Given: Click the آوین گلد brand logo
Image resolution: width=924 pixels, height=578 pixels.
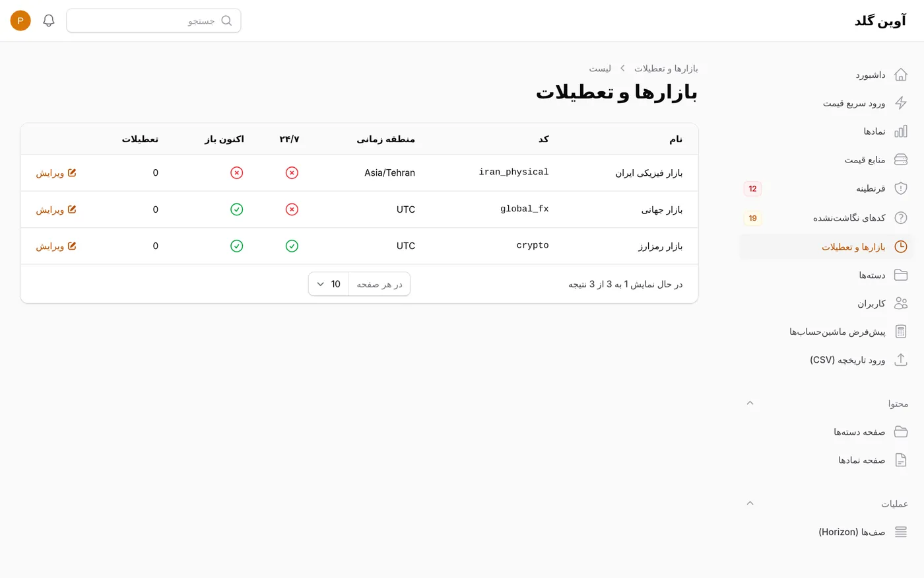Looking at the screenshot, I should coord(880,20).
